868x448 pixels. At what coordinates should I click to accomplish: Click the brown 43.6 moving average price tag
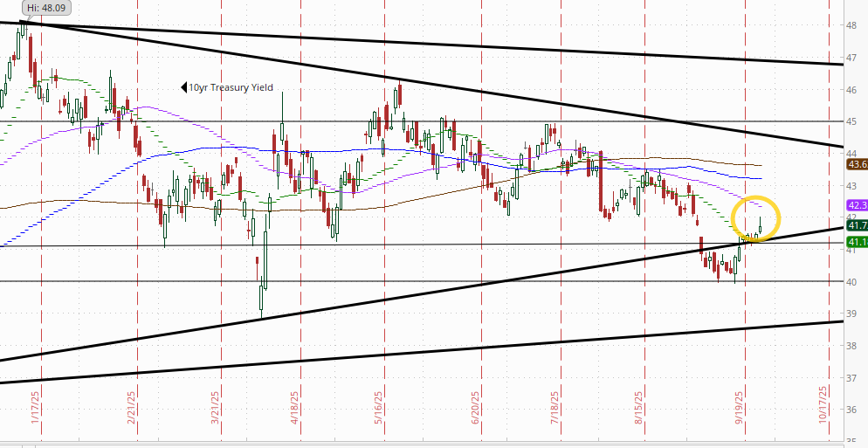[857, 164]
